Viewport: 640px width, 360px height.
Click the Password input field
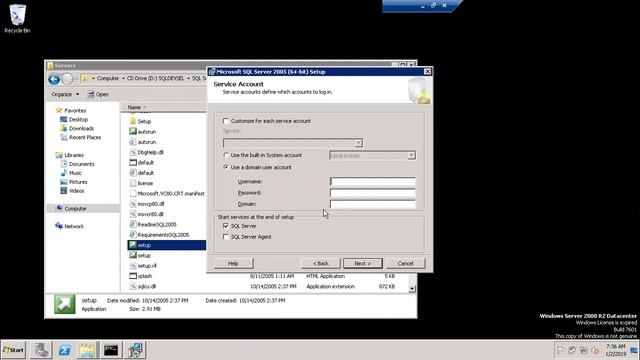click(373, 193)
